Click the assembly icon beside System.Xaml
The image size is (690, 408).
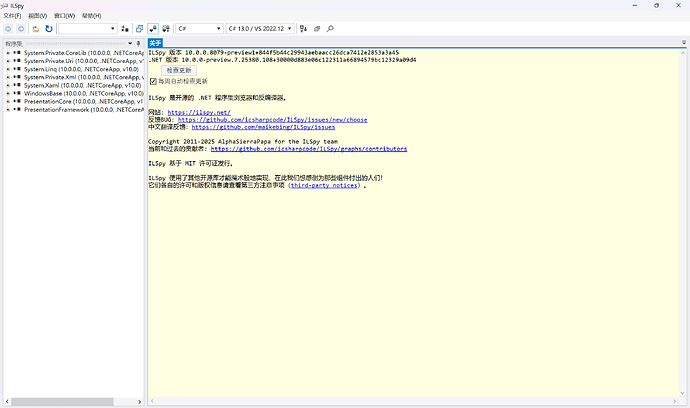(x=17, y=85)
